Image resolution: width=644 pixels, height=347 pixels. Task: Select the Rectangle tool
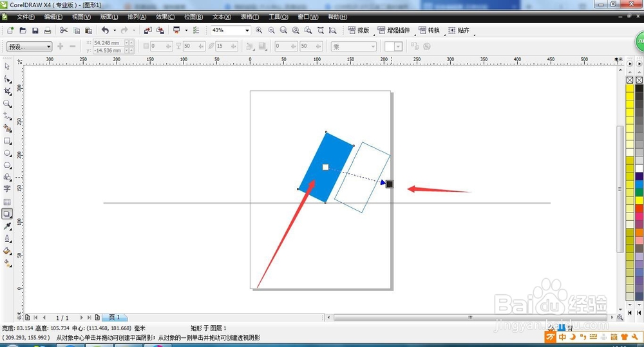[7, 141]
